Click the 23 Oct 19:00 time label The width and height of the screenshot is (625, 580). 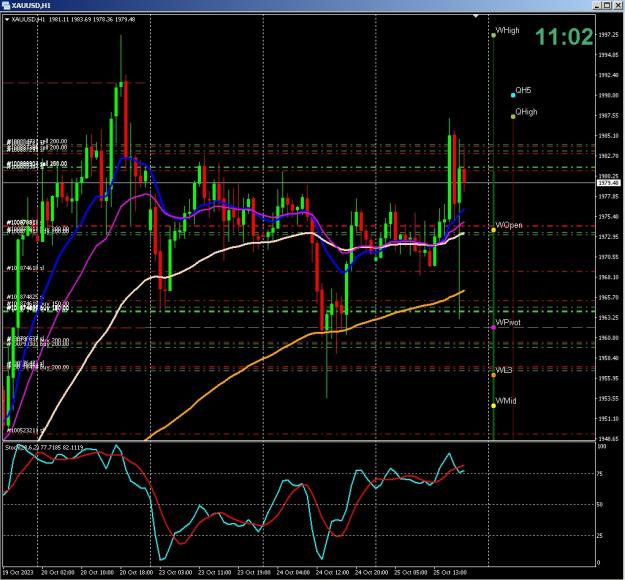pos(254,572)
